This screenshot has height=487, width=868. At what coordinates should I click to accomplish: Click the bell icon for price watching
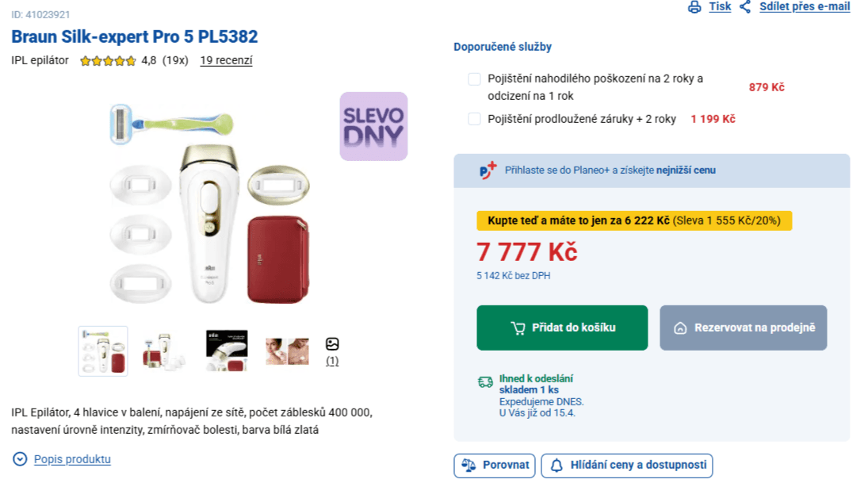click(556, 466)
